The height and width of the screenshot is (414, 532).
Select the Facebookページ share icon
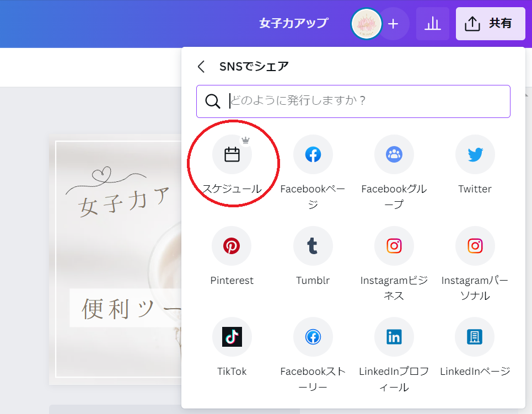point(313,155)
